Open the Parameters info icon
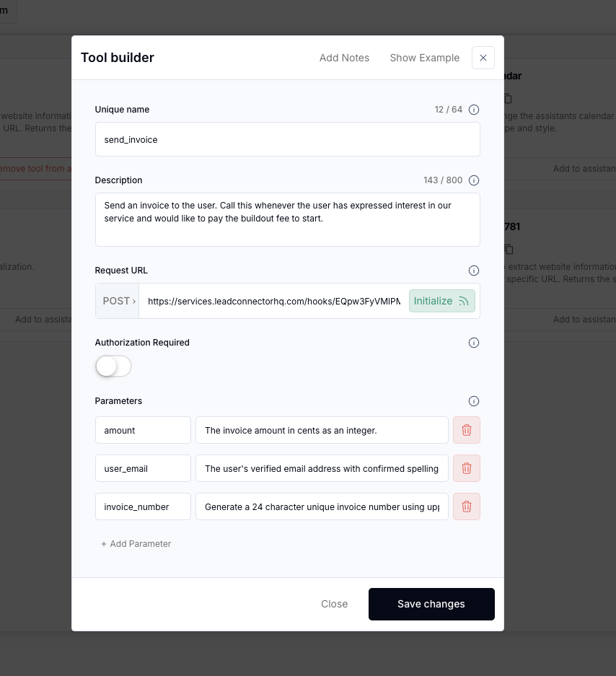 474,401
